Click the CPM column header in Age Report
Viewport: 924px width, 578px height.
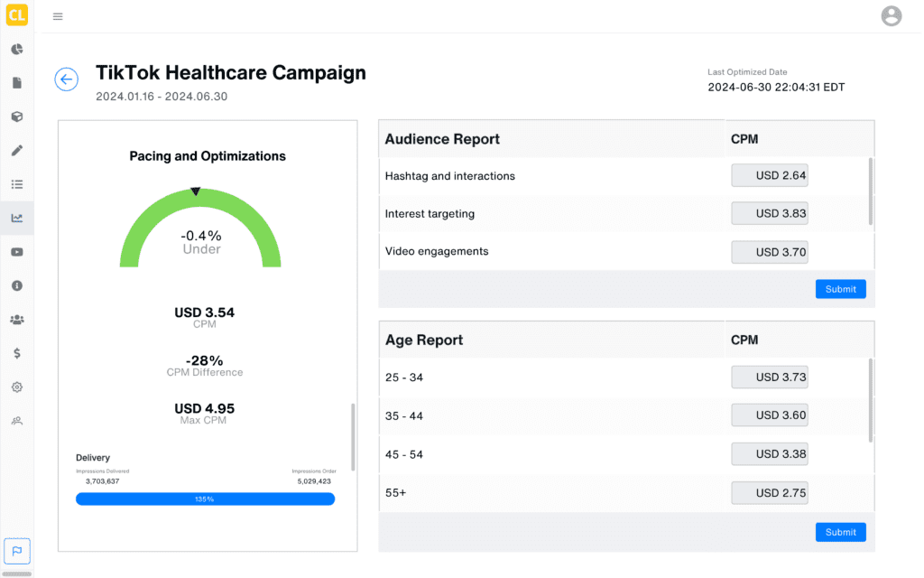point(744,340)
